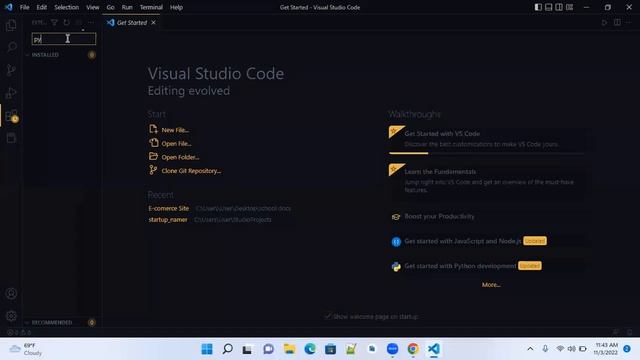Screen dimensions: 640x360
Task: Open the editor more actions ellipsis
Action: tap(629, 22)
